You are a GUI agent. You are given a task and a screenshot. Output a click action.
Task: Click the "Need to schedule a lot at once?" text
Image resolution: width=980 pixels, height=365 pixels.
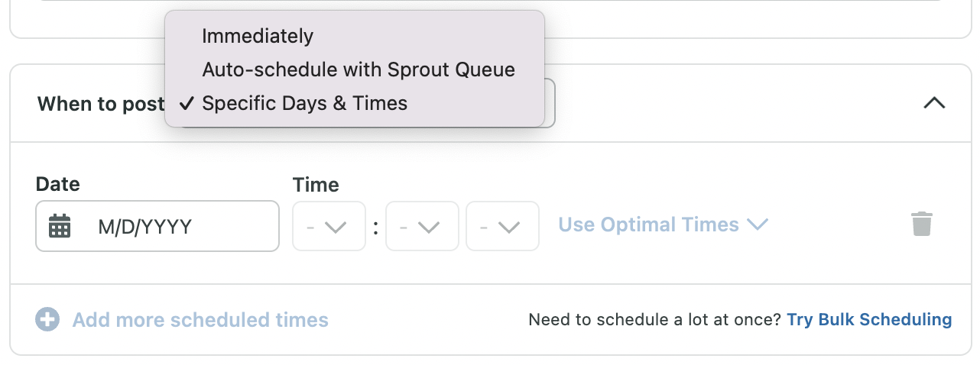(x=654, y=319)
